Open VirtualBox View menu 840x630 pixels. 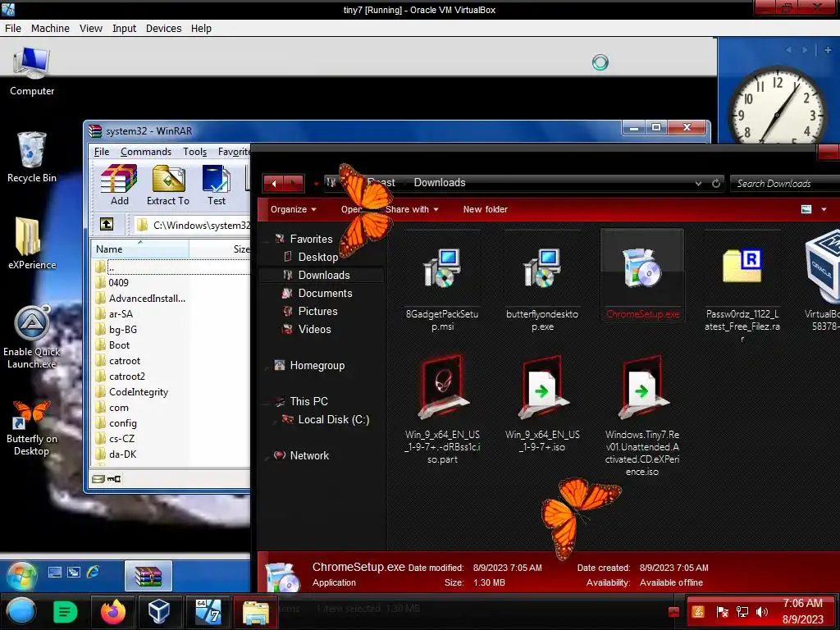[90, 29]
